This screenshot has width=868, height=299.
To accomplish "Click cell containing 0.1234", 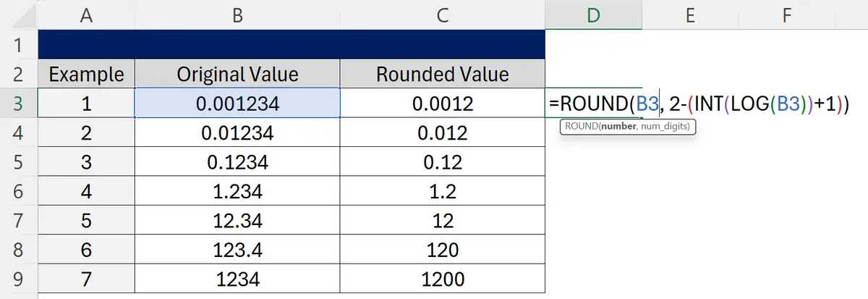I will coord(237,162).
